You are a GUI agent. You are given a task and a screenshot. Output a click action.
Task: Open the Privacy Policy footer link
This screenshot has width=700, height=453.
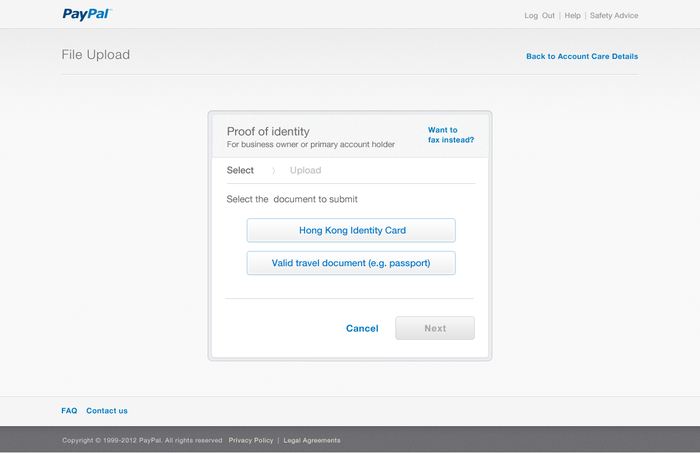tap(251, 441)
